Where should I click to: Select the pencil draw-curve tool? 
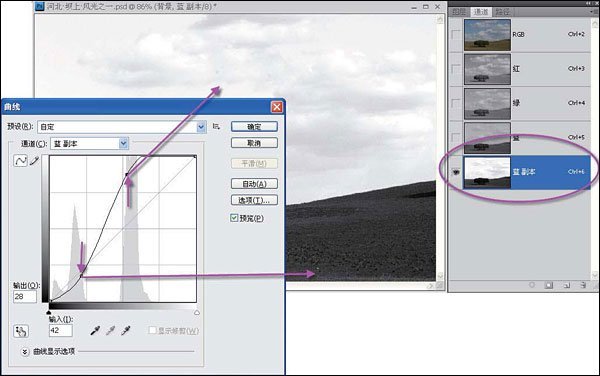[34, 161]
